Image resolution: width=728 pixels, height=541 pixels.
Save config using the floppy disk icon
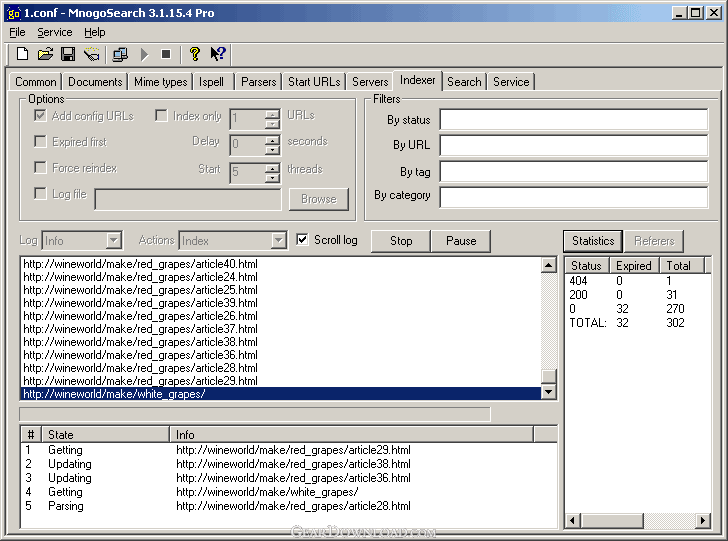(68, 54)
